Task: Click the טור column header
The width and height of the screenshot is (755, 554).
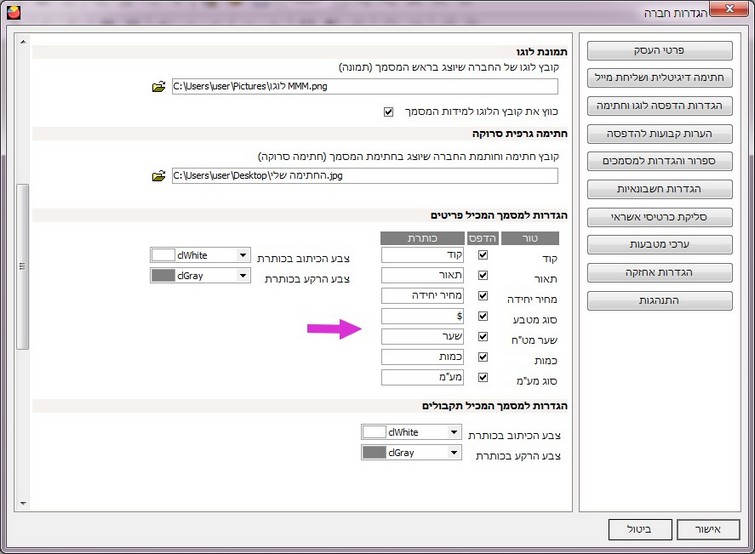Action: coord(530,238)
